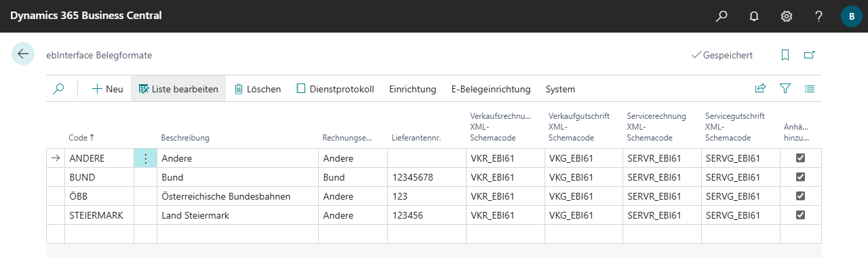Click empty Lieferantennr. field for ANDERE
This screenshot has width=868, height=258.
coord(427,158)
